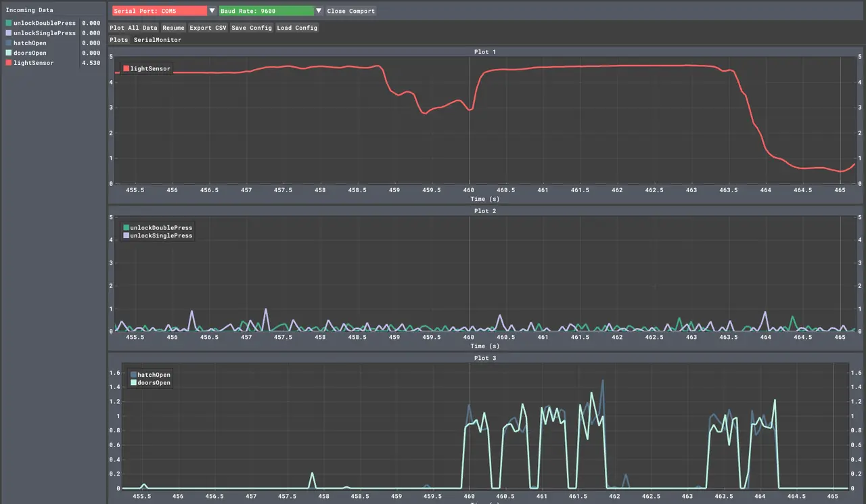Select unlockSinglePress row in Incoming Data
This screenshot has width=866, height=504.
pyautogui.click(x=53, y=33)
